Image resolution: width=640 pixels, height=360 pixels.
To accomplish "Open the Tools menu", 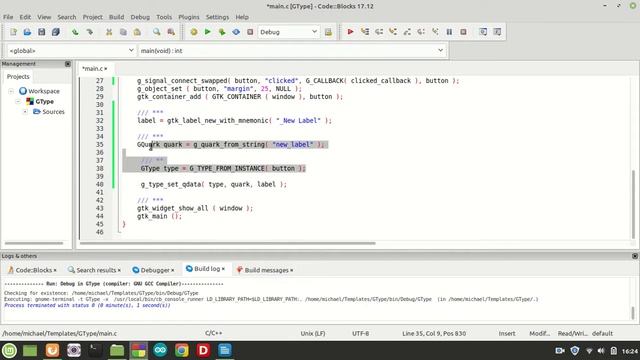I will point(164,17).
